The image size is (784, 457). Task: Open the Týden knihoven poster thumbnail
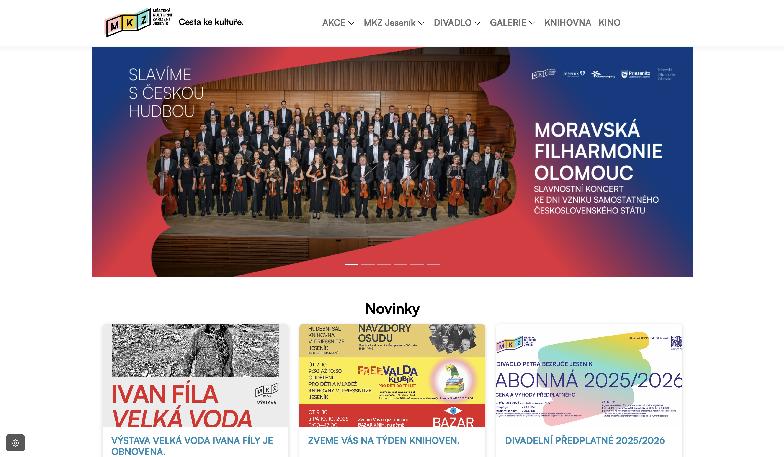tap(392, 376)
